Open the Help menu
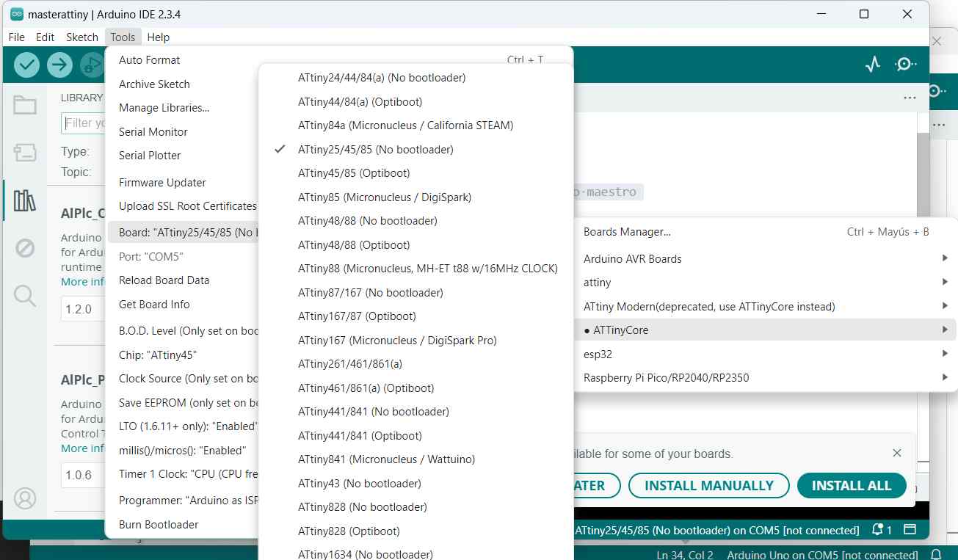The width and height of the screenshot is (958, 560). (x=158, y=37)
